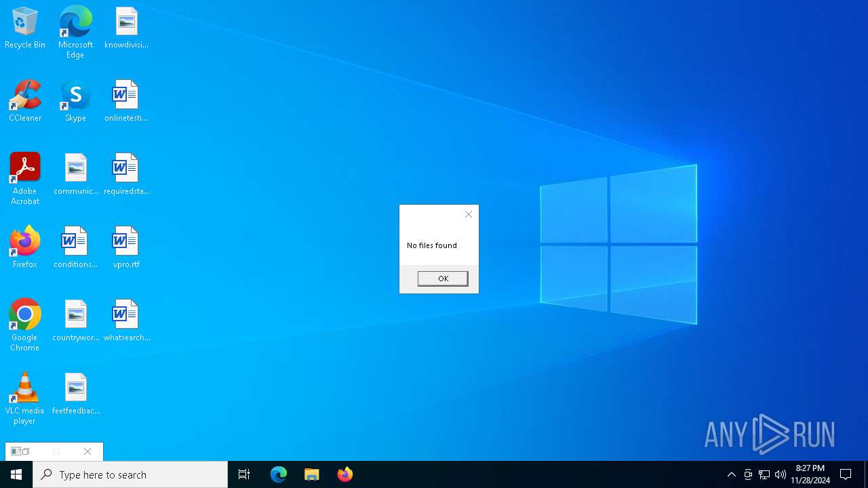The width and height of the screenshot is (868, 488).
Task: Select the requiredsta... Word document
Action: [126, 174]
